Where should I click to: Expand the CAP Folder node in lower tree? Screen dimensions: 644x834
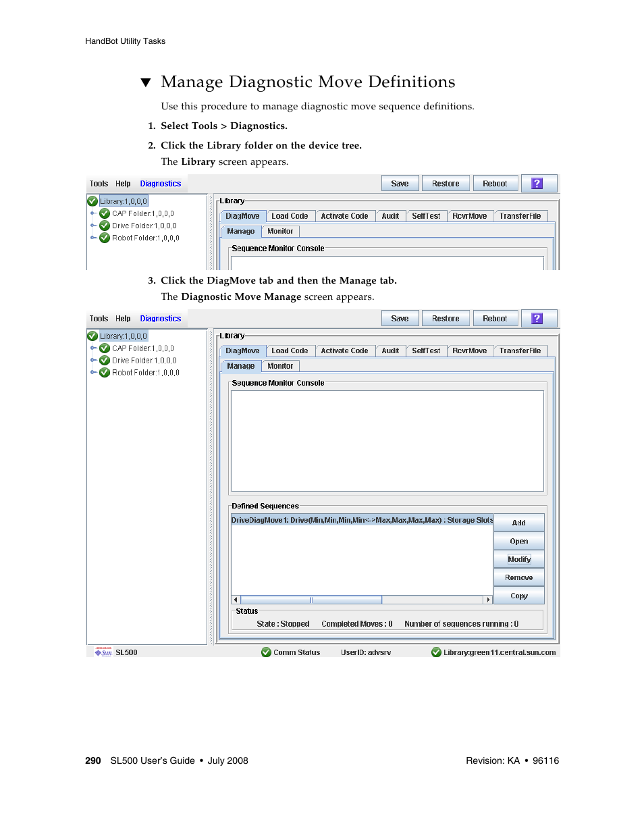(x=93, y=348)
